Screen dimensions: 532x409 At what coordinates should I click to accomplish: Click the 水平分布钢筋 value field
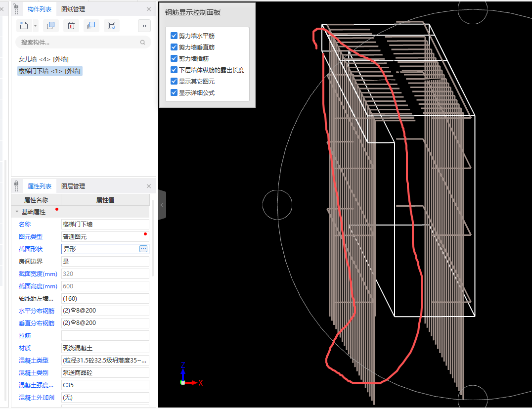(105, 311)
